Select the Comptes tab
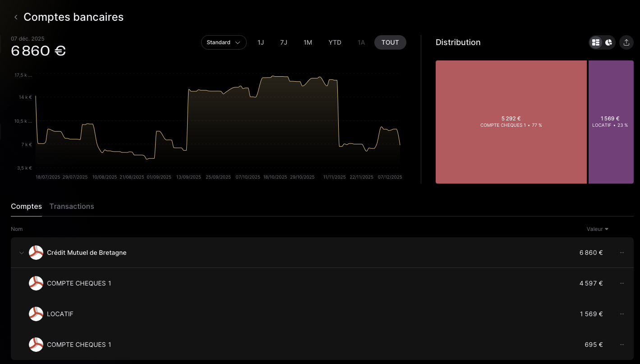Viewport: 640px width, 364px height. (x=26, y=207)
